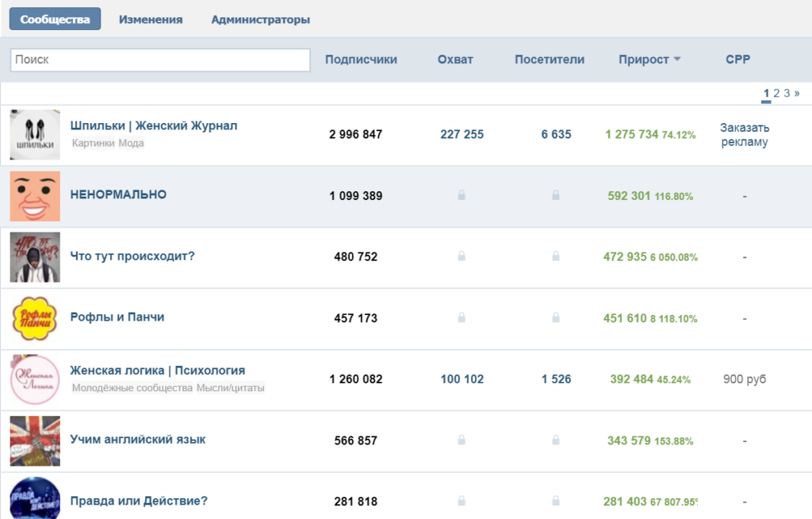
Task: Switch to the Изменения tab
Action: coord(151,20)
